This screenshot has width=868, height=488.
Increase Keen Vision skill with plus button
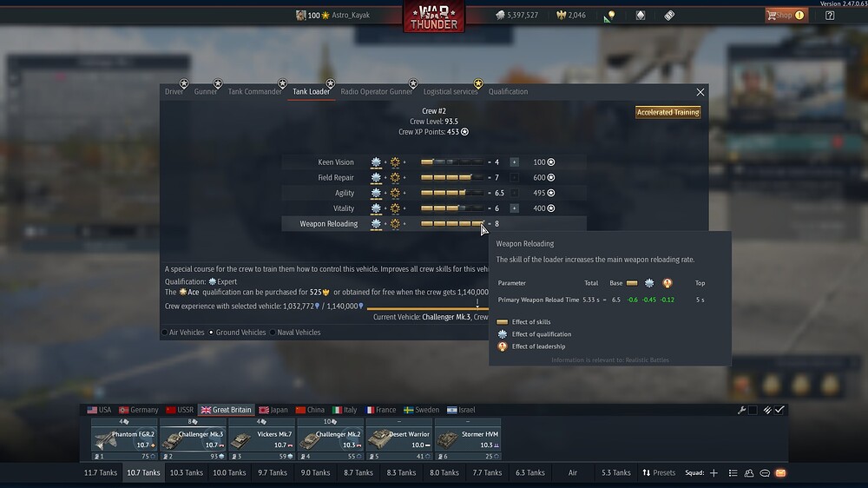[514, 162]
